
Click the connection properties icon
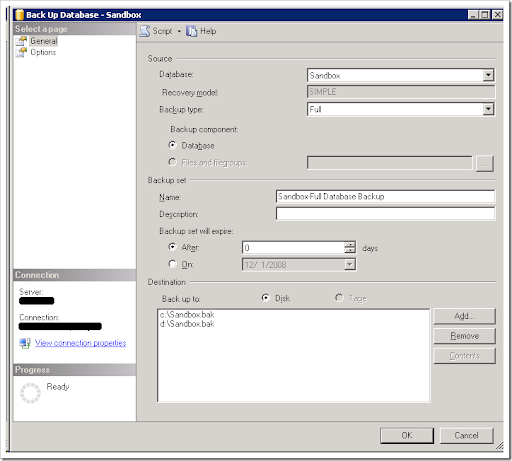click(x=25, y=343)
